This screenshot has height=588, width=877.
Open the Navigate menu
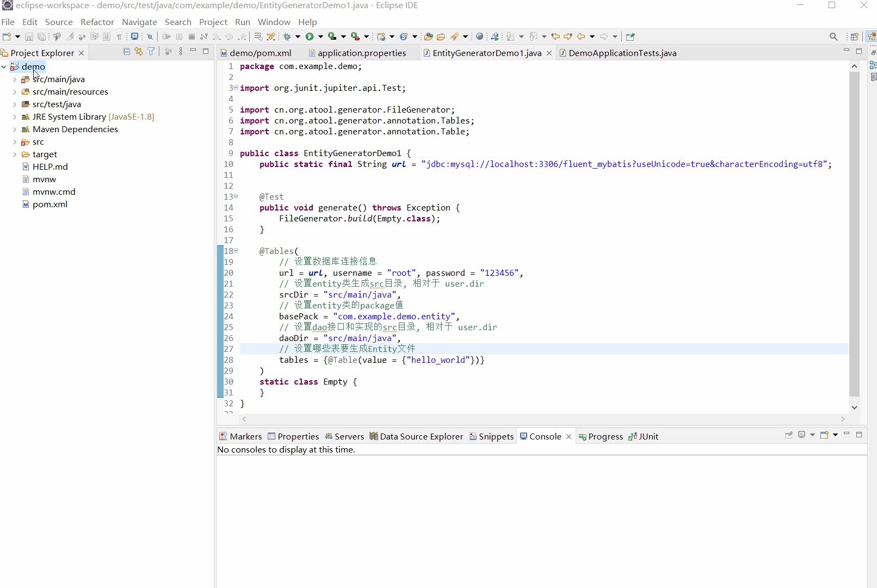click(139, 22)
